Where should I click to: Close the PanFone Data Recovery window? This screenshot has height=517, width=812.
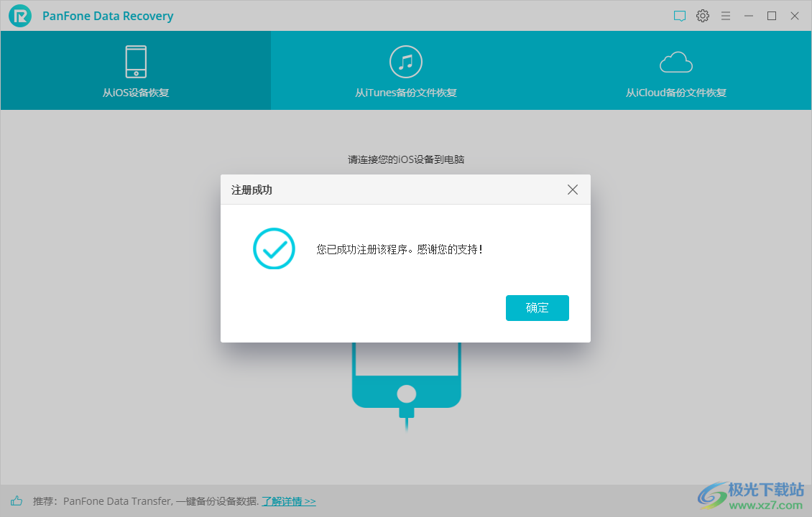click(x=794, y=16)
